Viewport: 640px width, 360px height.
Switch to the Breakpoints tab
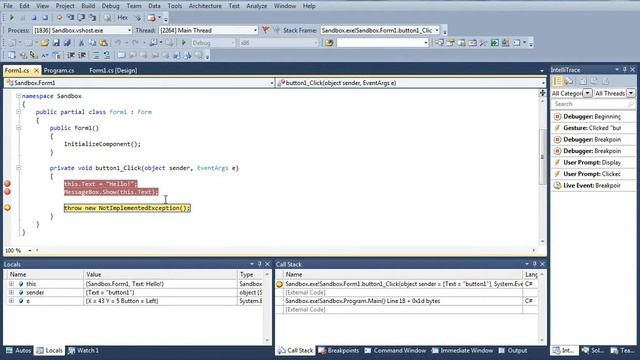click(x=338, y=350)
